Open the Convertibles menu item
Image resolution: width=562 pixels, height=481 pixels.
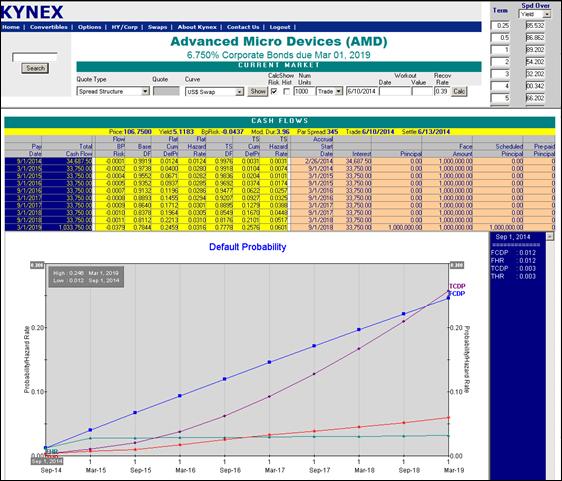49,27
